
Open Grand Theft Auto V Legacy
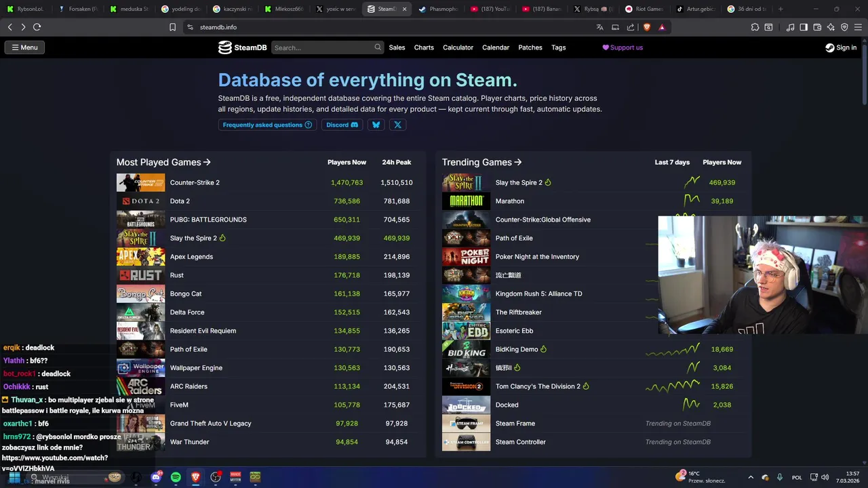click(x=210, y=424)
